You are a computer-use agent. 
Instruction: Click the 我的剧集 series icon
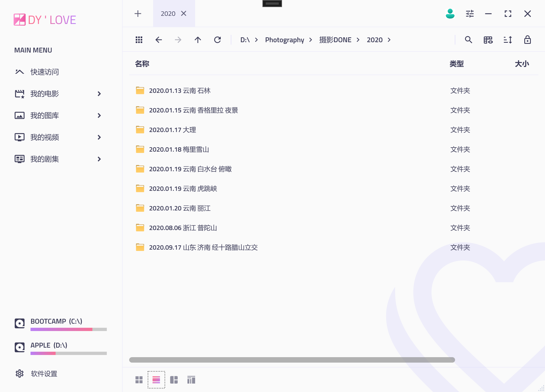click(20, 159)
